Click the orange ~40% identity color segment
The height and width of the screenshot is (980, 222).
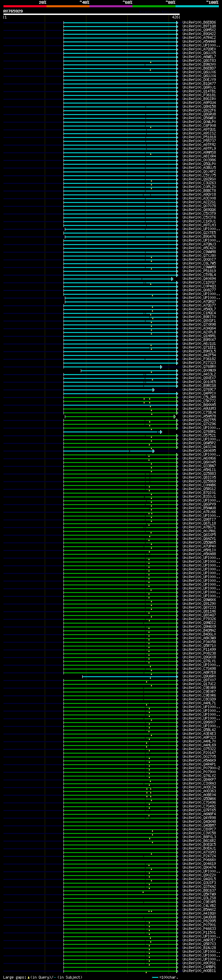[68, 6]
